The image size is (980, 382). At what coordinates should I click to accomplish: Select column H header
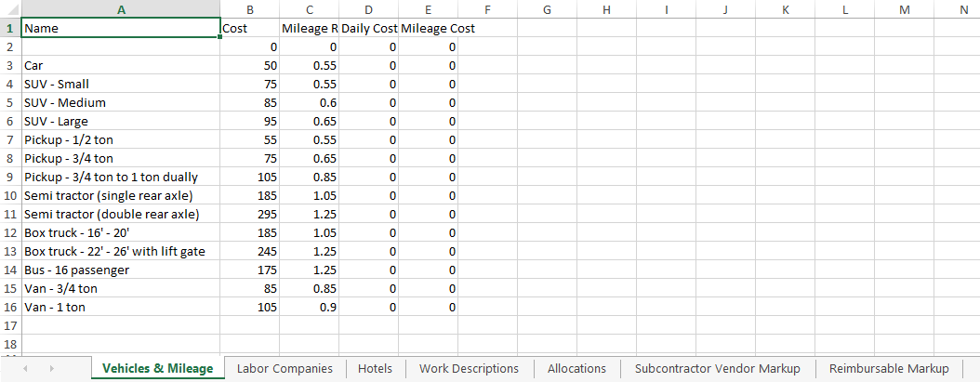(x=606, y=9)
